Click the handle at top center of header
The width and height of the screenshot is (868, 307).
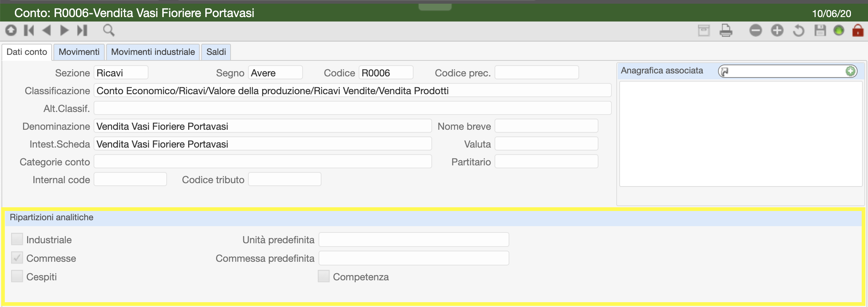[435, 7]
